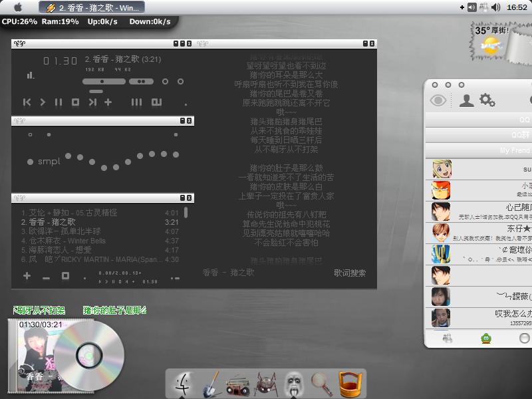The image size is (532, 399).
Task: Skip to the previous track
Action: point(27,102)
